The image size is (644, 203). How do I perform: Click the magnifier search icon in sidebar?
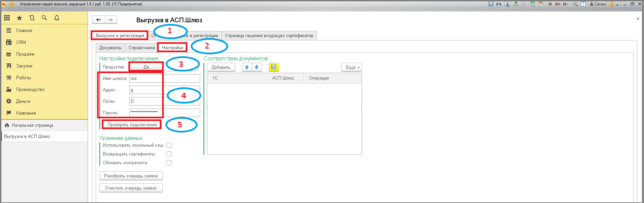click(44, 18)
